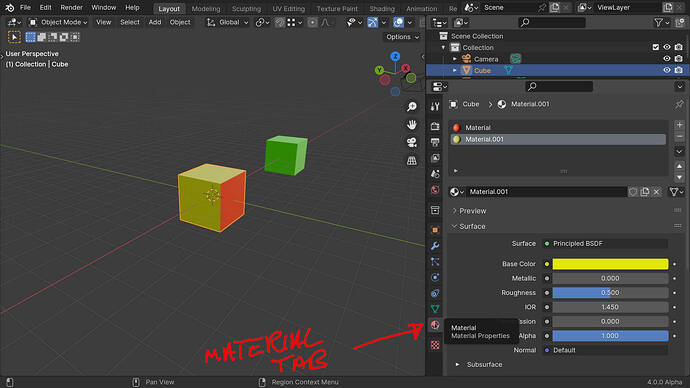Screen dimensions: 690x388
Task: Click the X axis gizmo circle
Action: 406,68
